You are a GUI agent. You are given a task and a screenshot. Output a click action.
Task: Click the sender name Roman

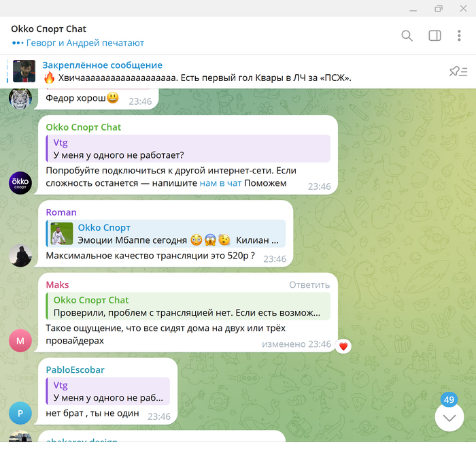(61, 212)
